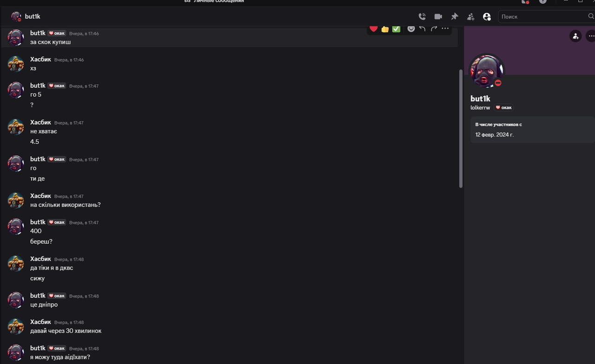Click the message 'я можу туда аідїхати?'
The height and width of the screenshot is (364, 595).
click(60, 357)
